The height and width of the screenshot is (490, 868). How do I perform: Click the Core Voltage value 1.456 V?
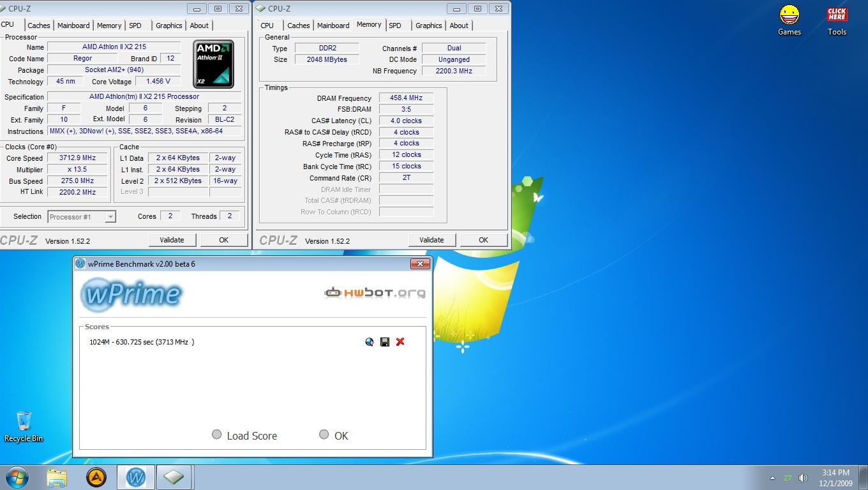(158, 81)
